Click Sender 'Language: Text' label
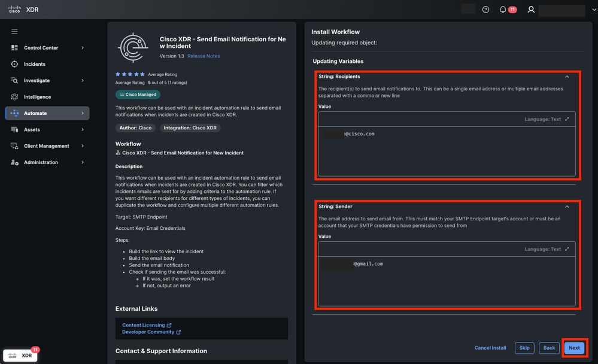 (542, 249)
